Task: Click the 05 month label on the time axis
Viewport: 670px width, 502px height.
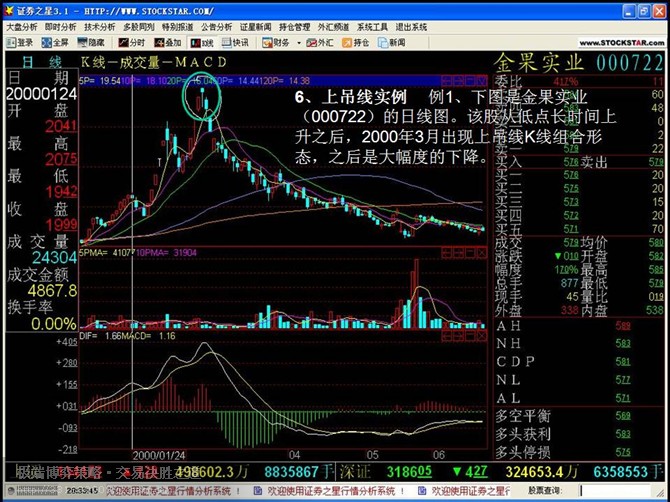Action: [x=372, y=454]
